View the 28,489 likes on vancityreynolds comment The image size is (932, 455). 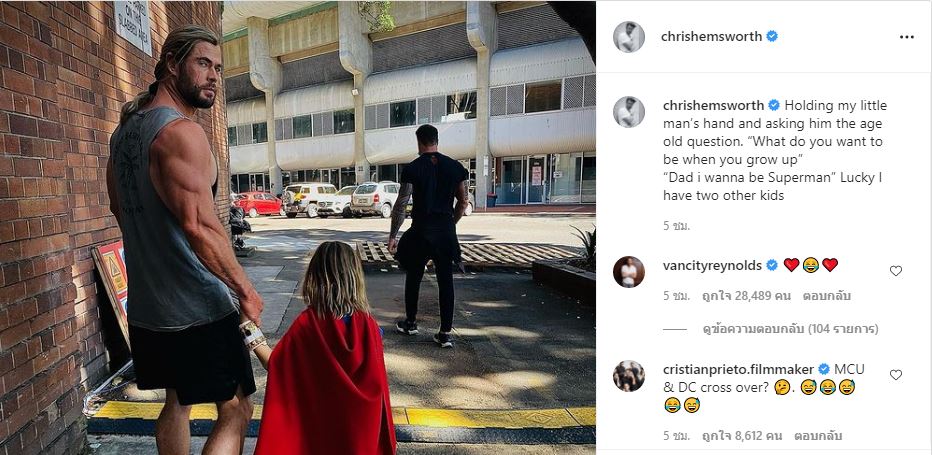tap(747, 296)
